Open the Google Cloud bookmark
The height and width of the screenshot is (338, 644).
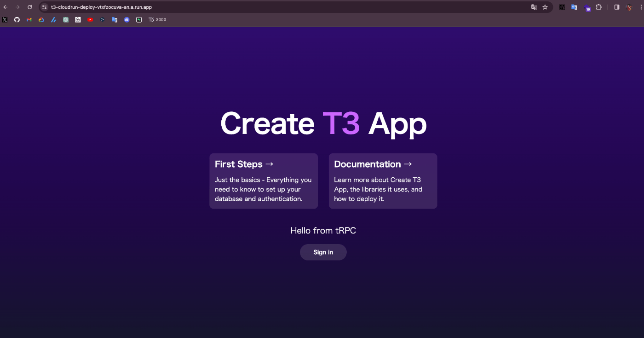[x=41, y=20]
